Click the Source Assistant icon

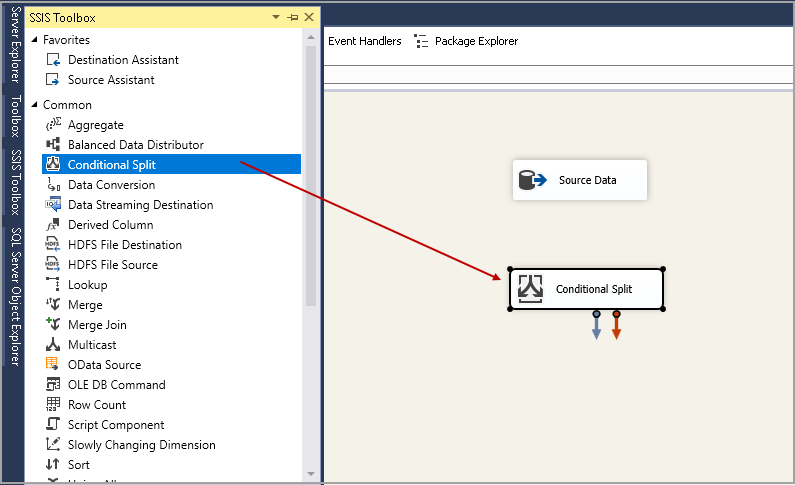tap(53, 80)
